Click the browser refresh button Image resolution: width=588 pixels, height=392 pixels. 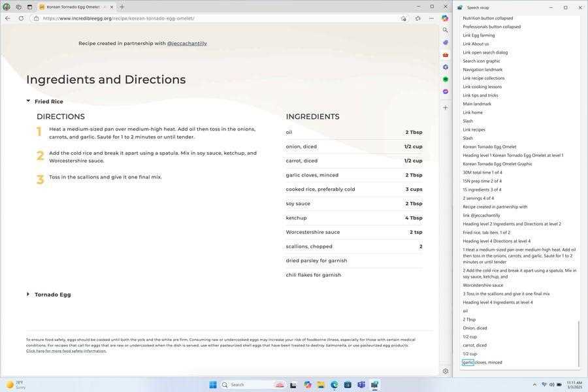tap(21, 18)
